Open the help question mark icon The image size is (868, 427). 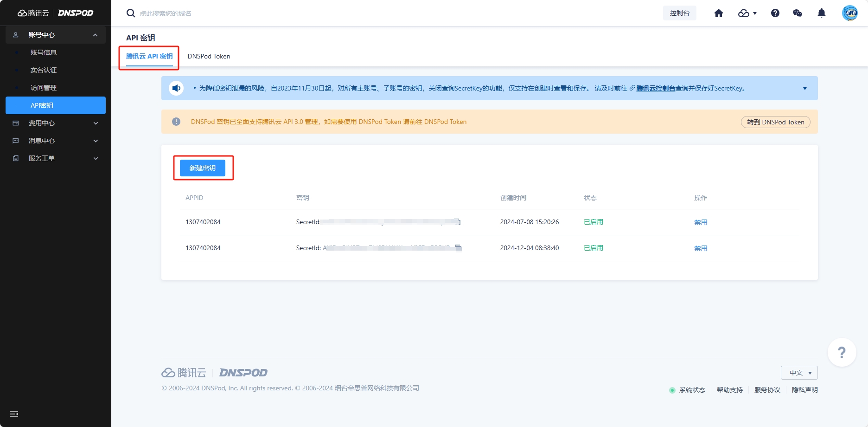[x=775, y=13]
